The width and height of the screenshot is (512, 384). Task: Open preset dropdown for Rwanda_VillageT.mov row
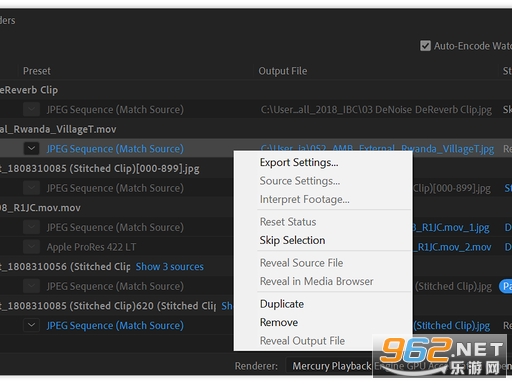(x=31, y=149)
